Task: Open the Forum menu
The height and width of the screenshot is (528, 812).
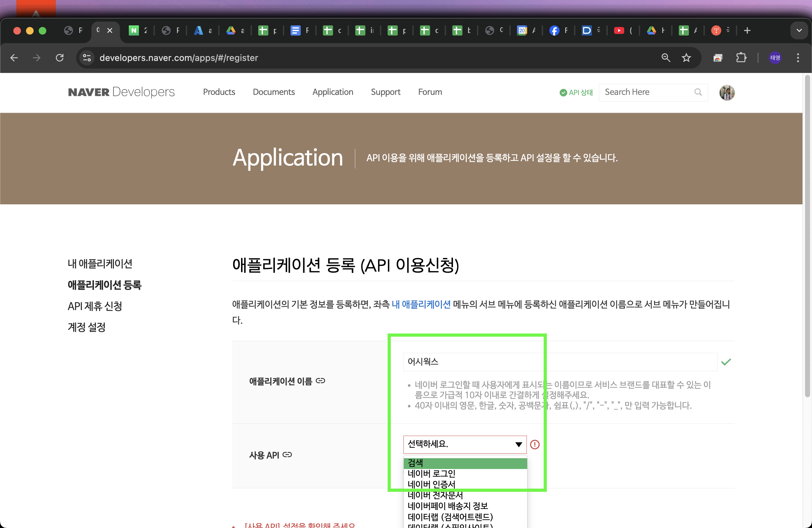Action: 430,92
